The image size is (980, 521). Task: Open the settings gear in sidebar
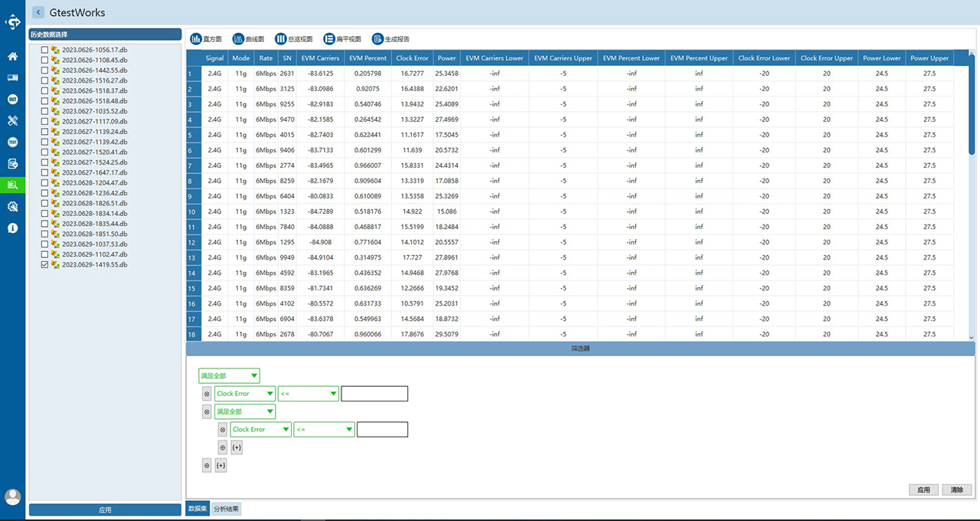(12, 206)
